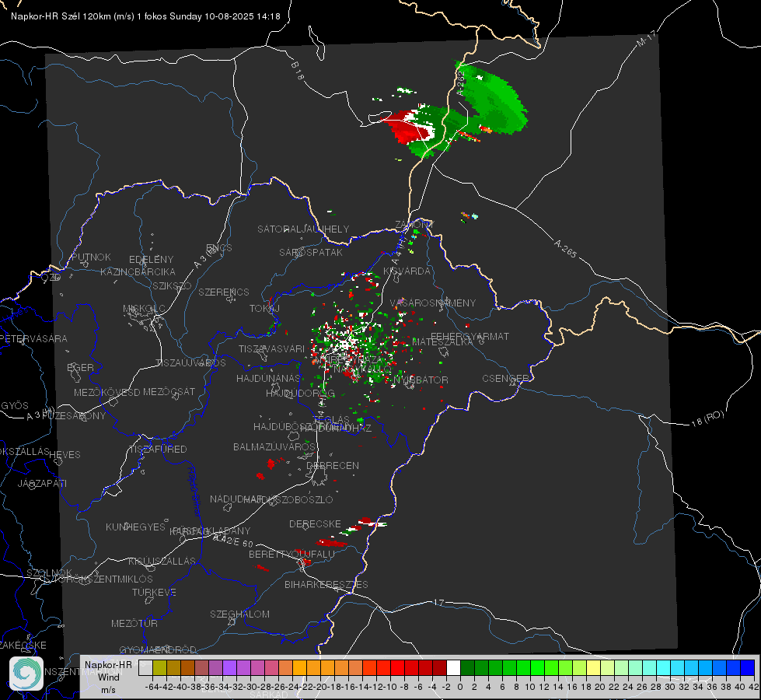Pick the purple legend swatch between -34 and -32
The image size is (761, 700).
pyautogui.click(x=229, y=667)
